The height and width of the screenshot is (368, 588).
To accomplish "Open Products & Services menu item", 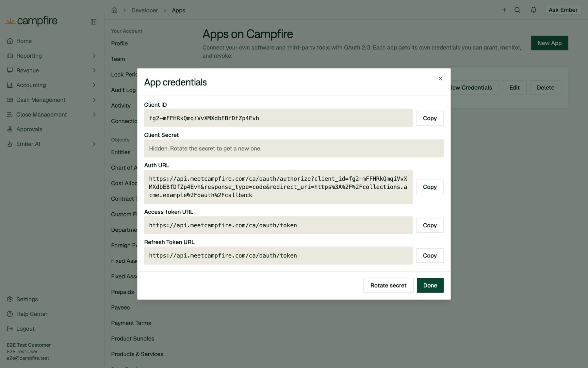I will [x=137, y=354].
